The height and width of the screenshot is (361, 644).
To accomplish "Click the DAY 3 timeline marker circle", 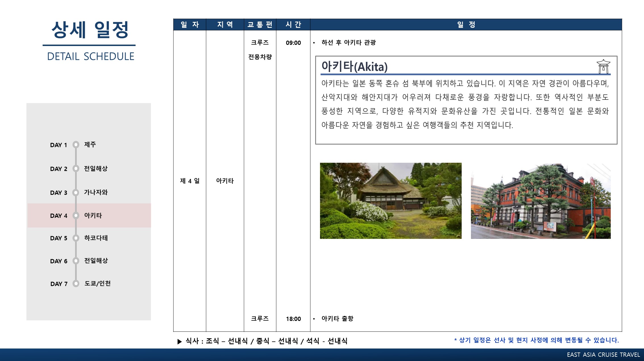I will (76, 193).
